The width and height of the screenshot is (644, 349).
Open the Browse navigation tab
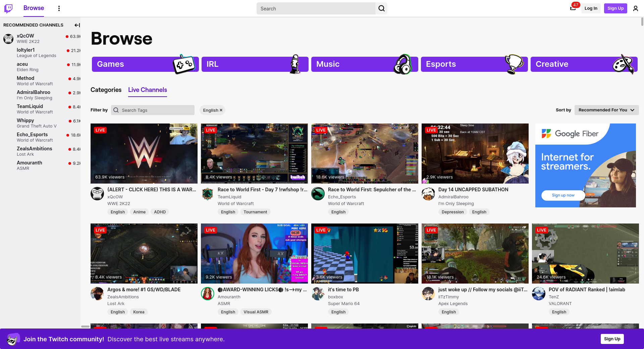[34, 8]
